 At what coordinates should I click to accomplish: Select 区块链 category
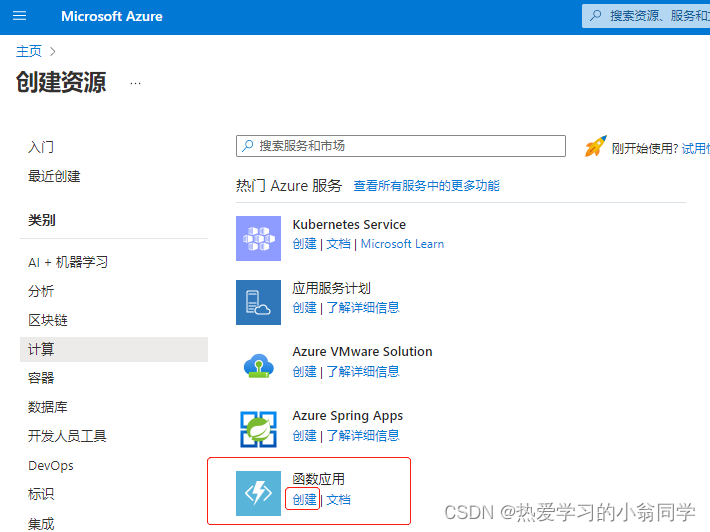coord(48,320)
